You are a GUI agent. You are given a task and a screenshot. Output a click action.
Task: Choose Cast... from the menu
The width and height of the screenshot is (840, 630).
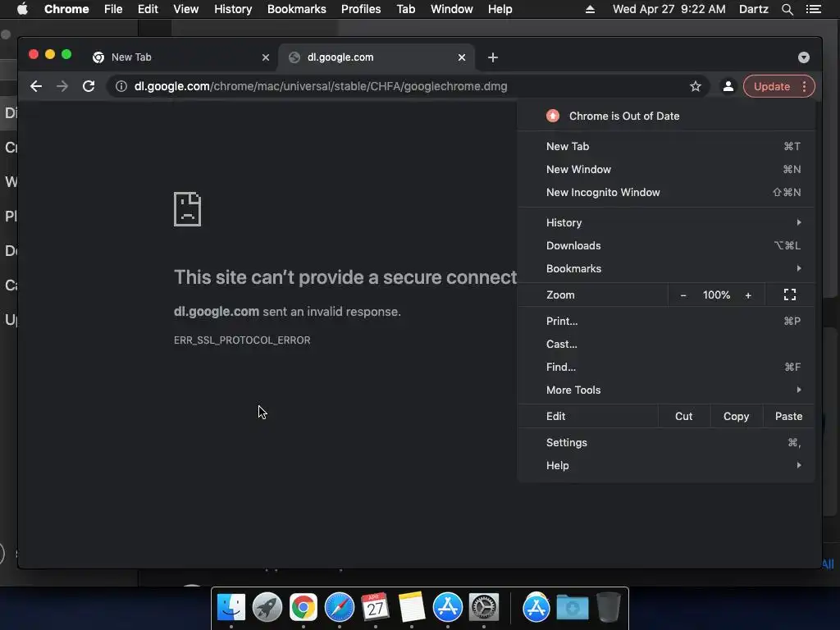click(666, 344)
